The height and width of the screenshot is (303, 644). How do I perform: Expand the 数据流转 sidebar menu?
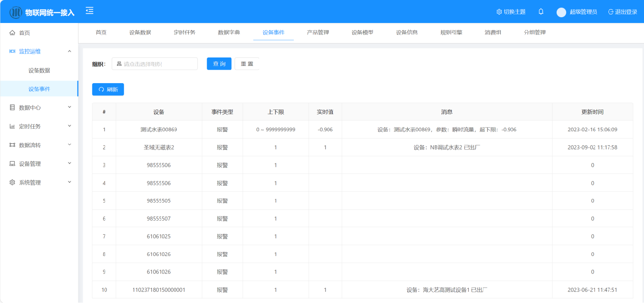pos(69,145)
